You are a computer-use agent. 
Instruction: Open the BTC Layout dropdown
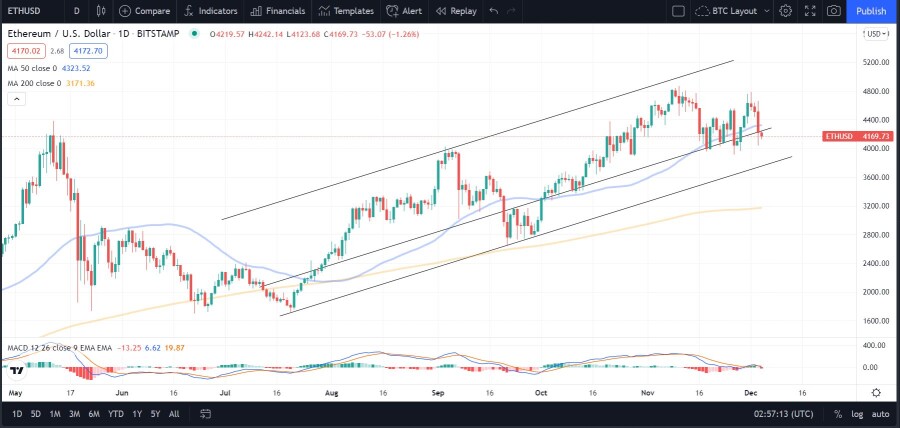[x=733, y=11]
